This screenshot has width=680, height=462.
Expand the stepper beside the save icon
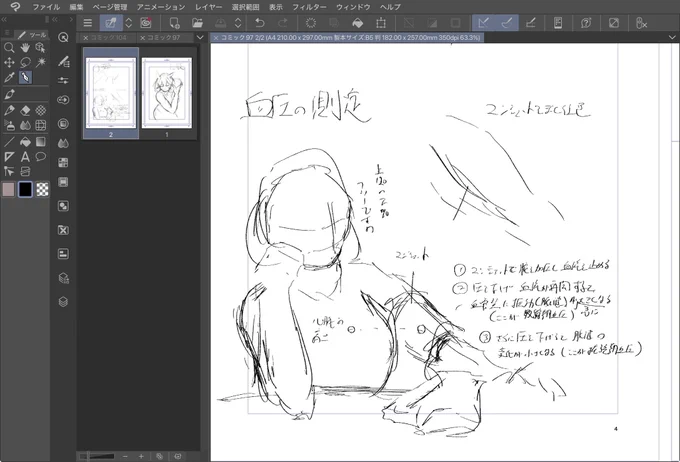point(238,23)
